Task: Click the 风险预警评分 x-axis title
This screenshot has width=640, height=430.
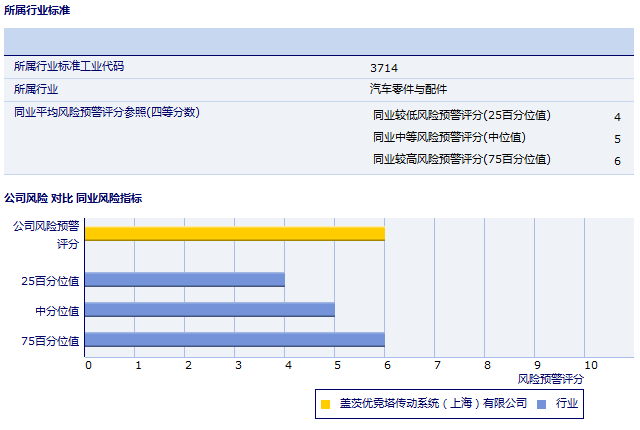Action: [550, 380]
